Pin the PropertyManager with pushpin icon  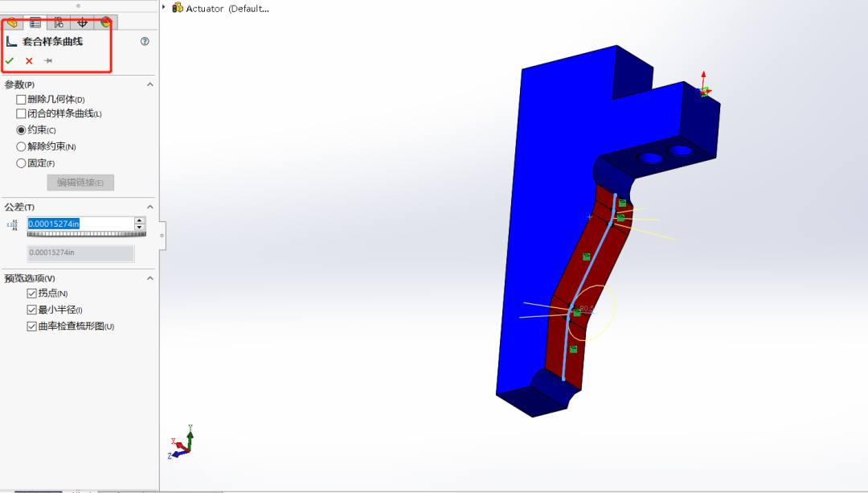point(48,61)
